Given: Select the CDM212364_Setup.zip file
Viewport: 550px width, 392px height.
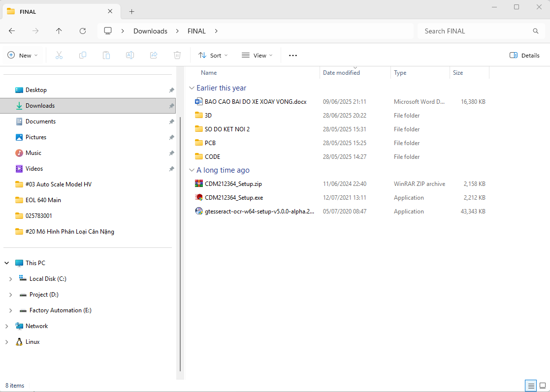Looking at the screenshot, I should (x=233, y=184).
